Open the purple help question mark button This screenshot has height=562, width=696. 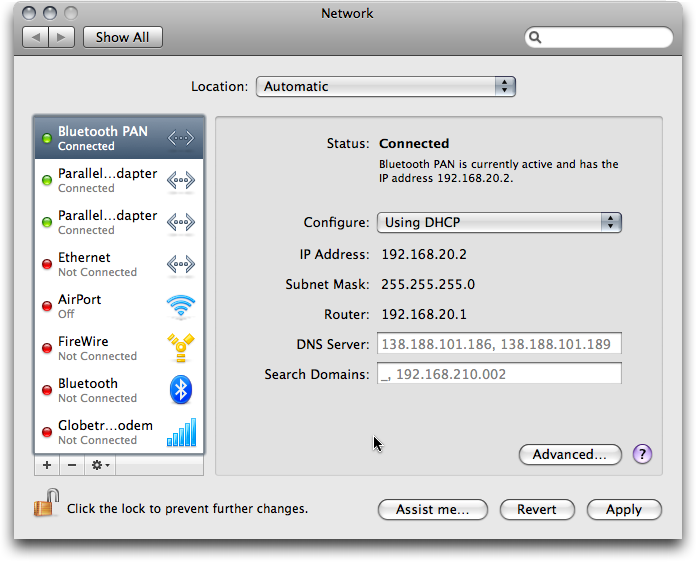pyautogui.click(x=642, y=454)
